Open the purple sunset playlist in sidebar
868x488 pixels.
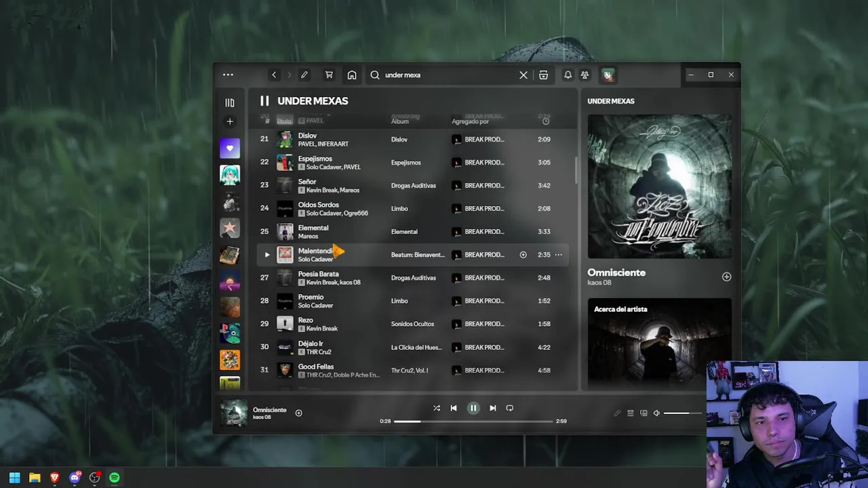230,281
